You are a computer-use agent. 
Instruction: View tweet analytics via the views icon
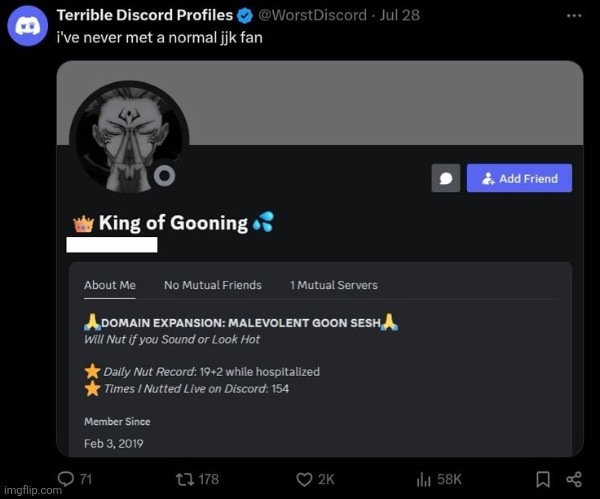[422, 479]
